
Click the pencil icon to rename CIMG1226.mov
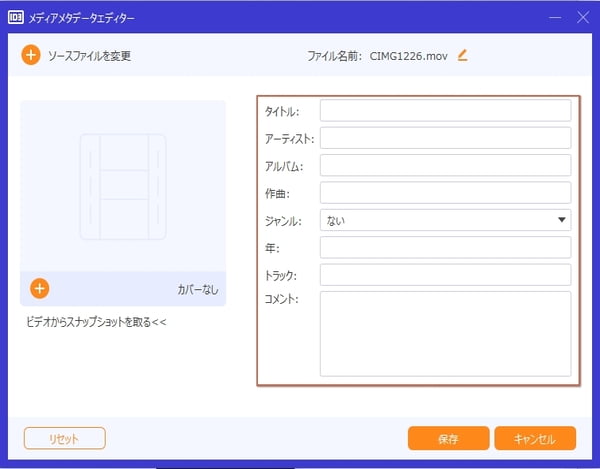tap(463, 55)
